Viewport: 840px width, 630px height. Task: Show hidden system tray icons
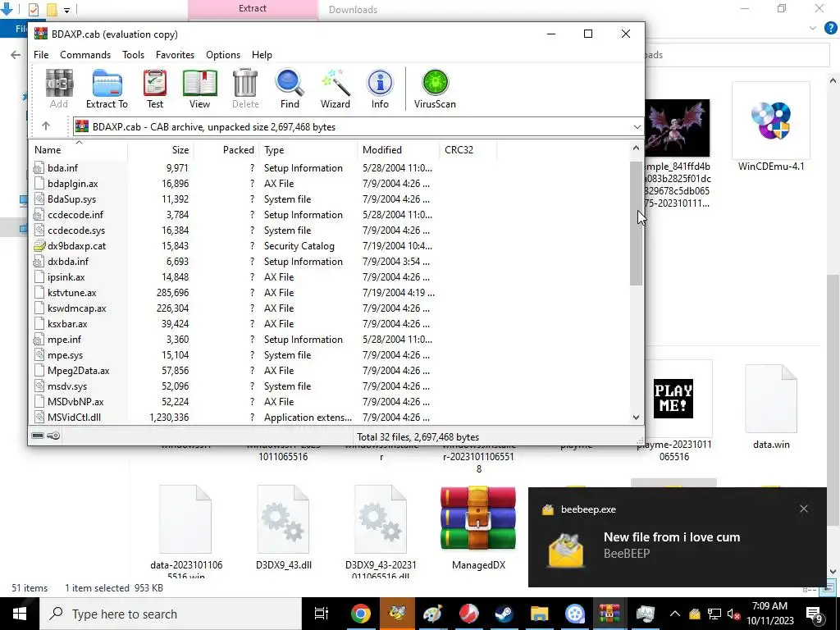pyautogui.click(x=675, y=614)
